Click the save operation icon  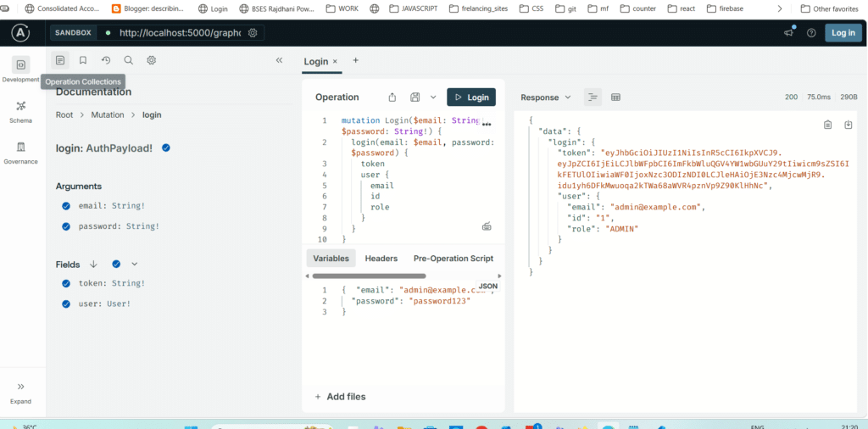tap(415, 97)
